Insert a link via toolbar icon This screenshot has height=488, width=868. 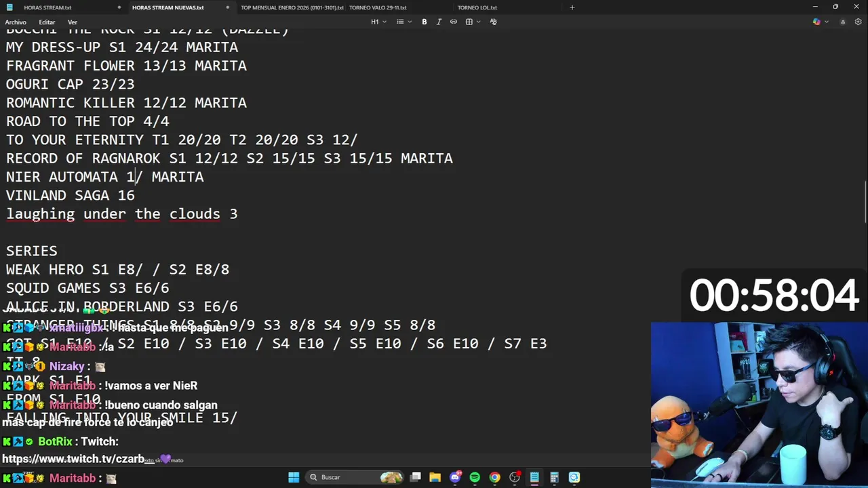[x=454, y=22]
